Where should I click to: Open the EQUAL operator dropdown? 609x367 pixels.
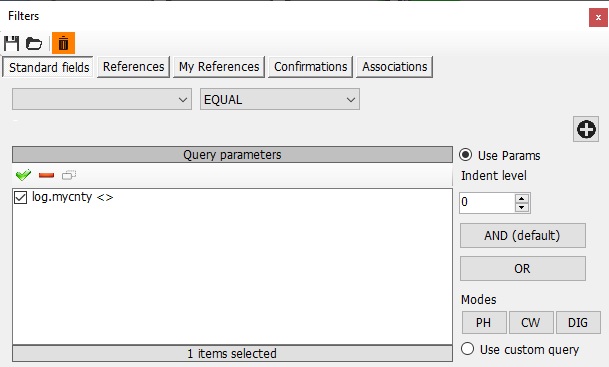pyautogui.click(x=280, y=99)
